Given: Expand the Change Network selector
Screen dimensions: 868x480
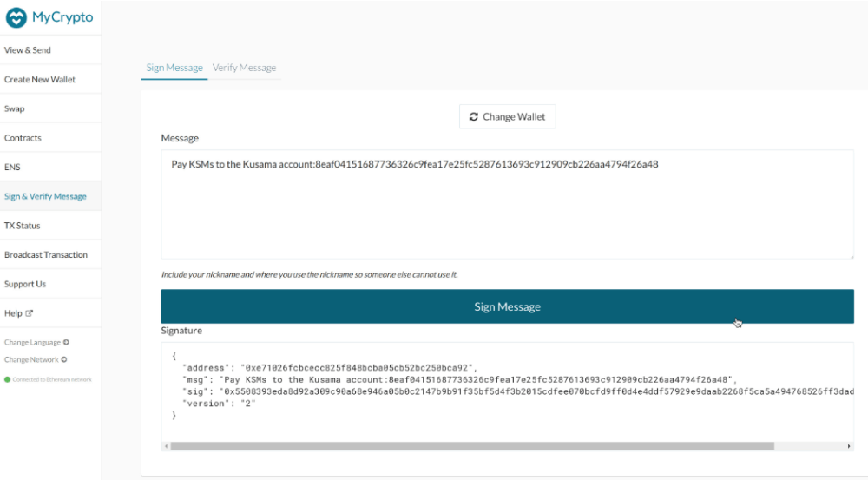Looking at the screenshot, I should tap(36, 359).
